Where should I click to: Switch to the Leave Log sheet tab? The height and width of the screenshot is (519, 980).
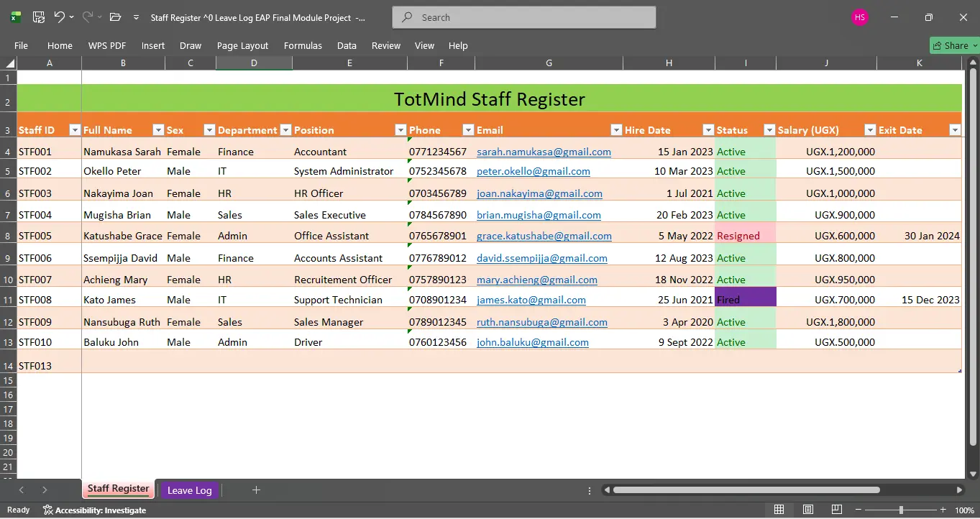(190, 490)
